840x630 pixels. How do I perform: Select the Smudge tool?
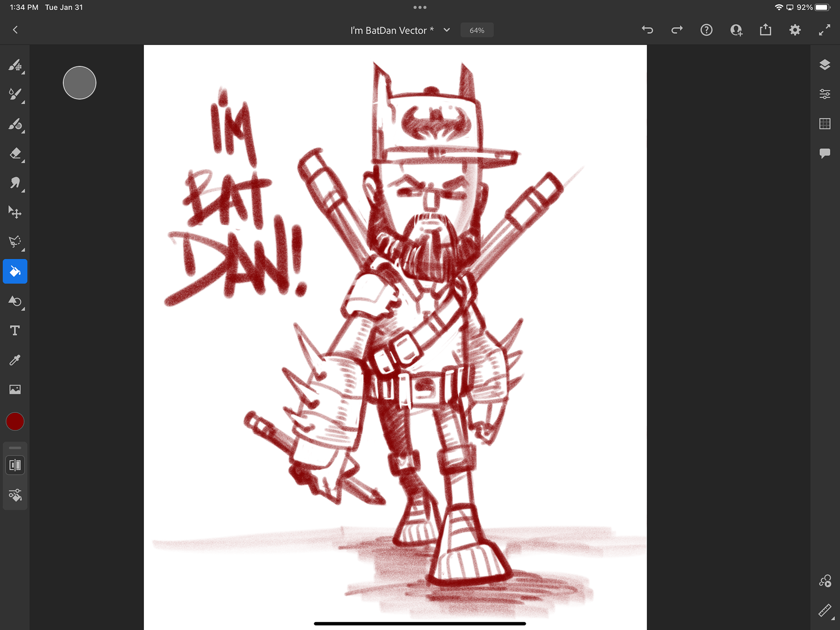click(x=15, y=183)
